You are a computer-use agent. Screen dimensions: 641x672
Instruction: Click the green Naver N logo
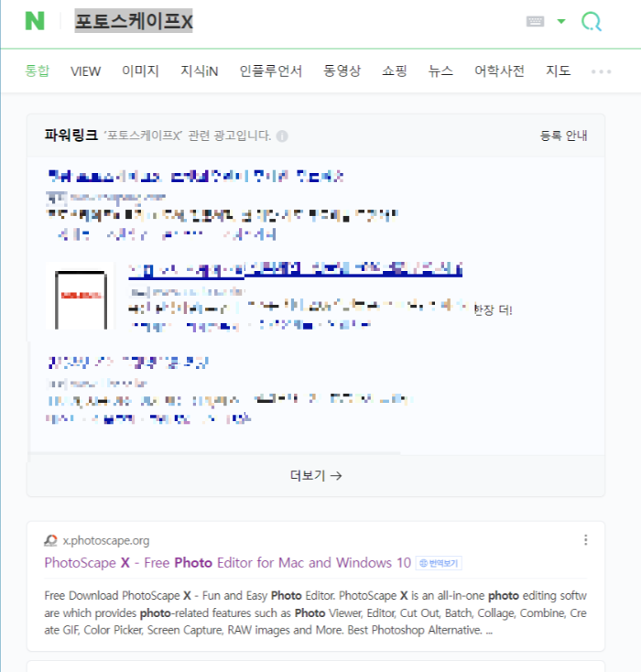[35, 21]
